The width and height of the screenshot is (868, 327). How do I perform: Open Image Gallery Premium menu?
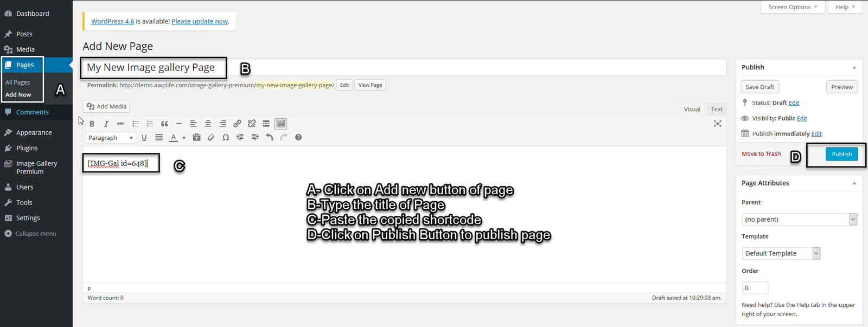36,167
